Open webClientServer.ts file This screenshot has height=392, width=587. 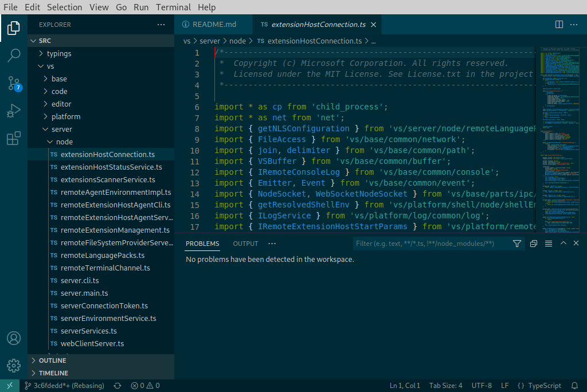[x=101, y=344]
